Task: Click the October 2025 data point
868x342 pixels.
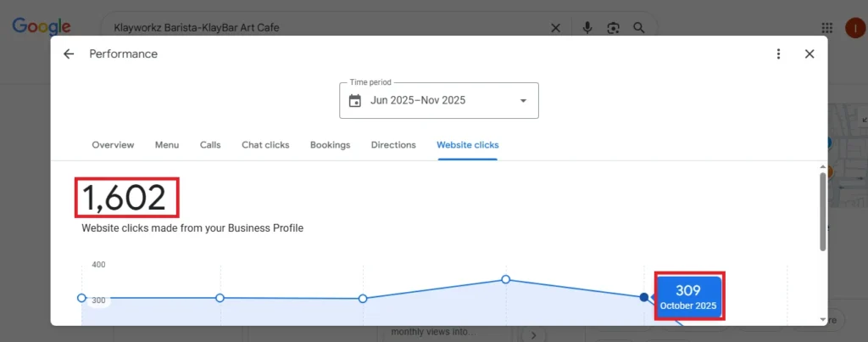Action: [644, 297]
